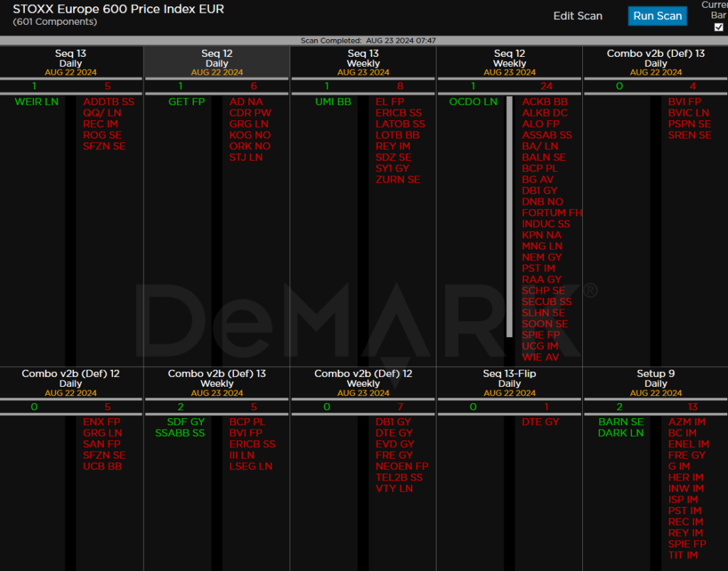Open SAN FP ticker
The height and width of the screenshot is (571, 728).
[102, 444]
